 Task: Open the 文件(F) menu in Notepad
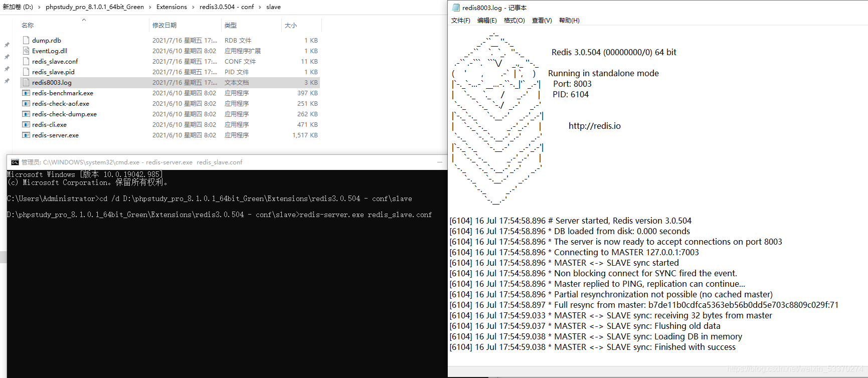point(461,21)
